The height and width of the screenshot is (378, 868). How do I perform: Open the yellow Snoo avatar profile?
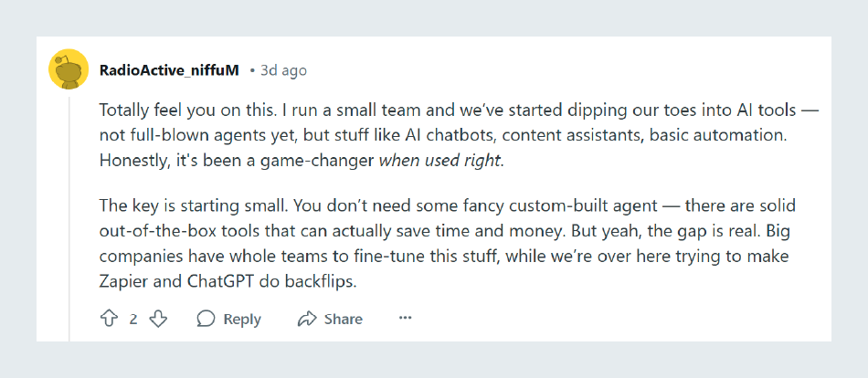[69, 68]
